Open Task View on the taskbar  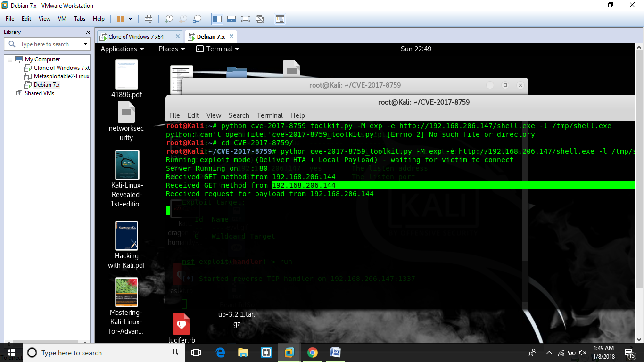click(196, 353)
